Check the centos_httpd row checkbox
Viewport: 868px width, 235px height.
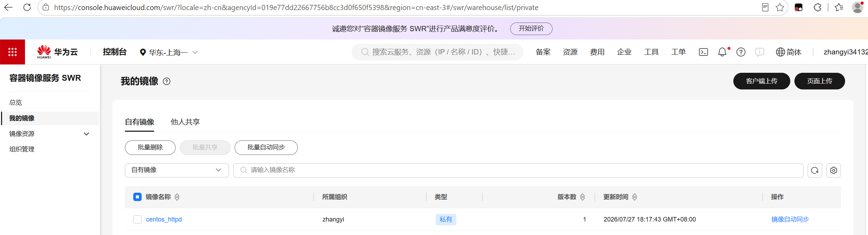click(x=137, y=219)
